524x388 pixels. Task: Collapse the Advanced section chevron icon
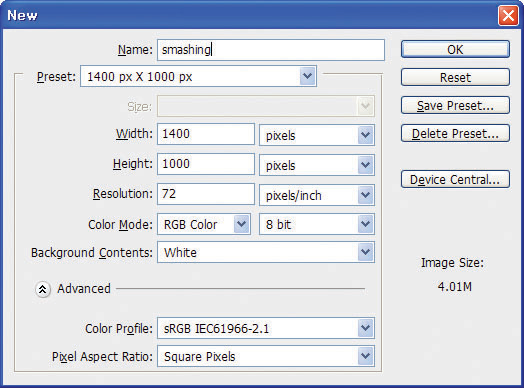pos(43,289)
